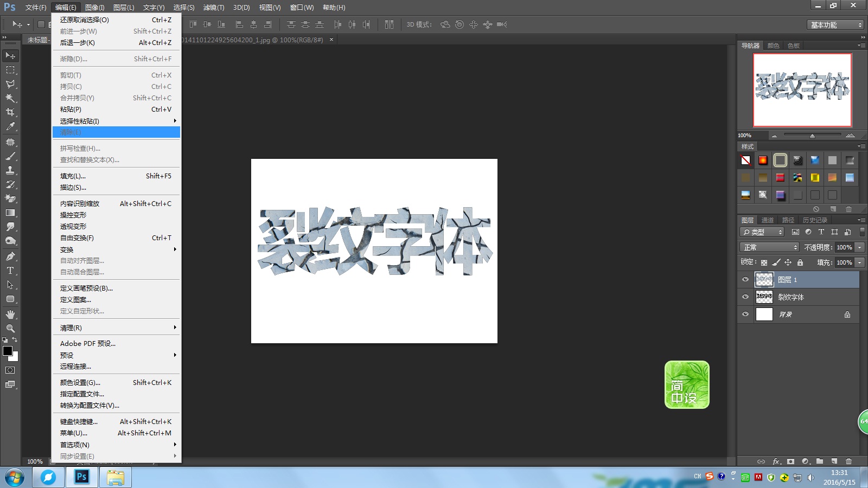868x488 pixels.
Task: Select the Magic Wand tool
Action: click(10, 98)
